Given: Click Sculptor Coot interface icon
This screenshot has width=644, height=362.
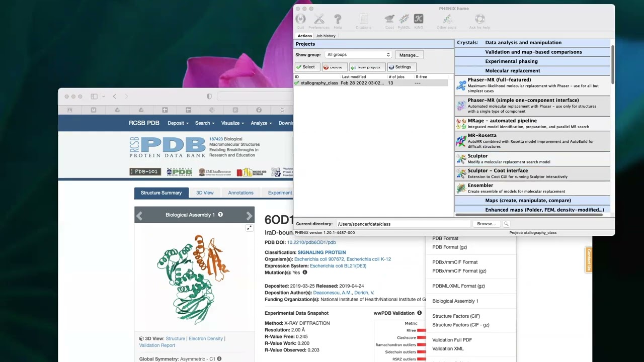Looking at the screenshot, I should 461,173.
